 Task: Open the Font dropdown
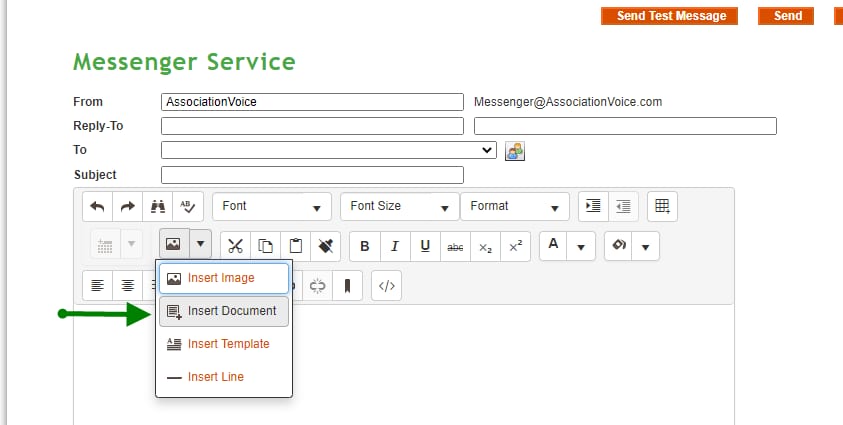click(x=272, y=206)
